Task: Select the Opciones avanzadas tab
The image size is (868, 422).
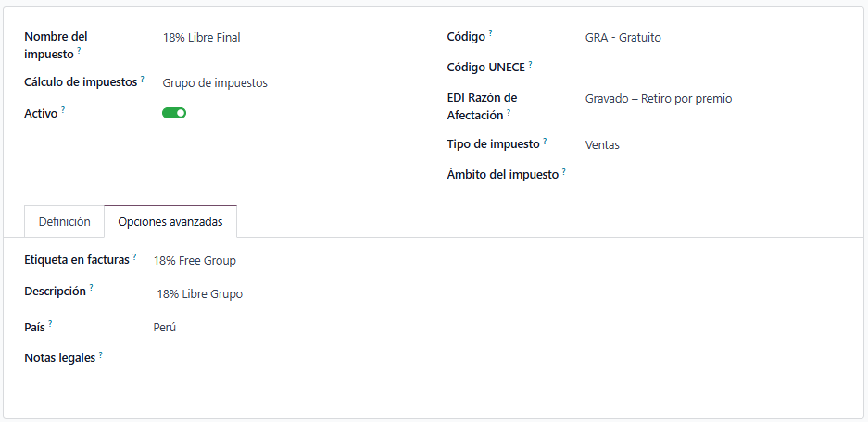Action: click(170, 222)
